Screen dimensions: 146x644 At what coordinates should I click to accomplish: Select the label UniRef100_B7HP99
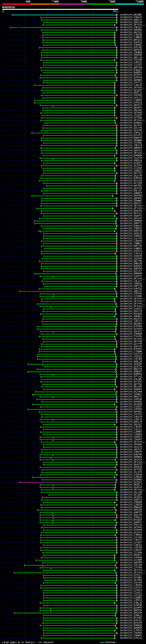pyautogui.click(x=131, y=605)
